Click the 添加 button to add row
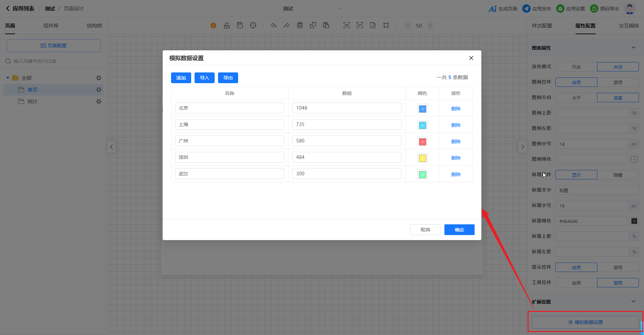The width and height of the screenshot is (644, 335). 181,78
